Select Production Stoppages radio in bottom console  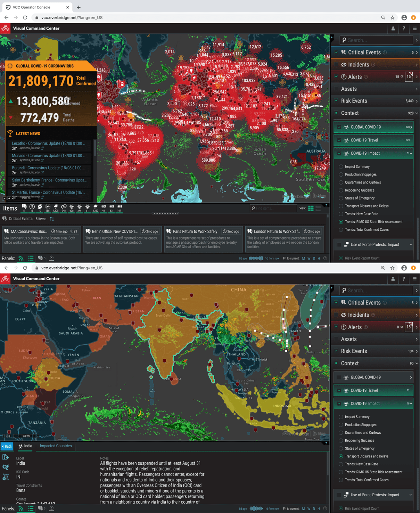(x=341, y=425)
